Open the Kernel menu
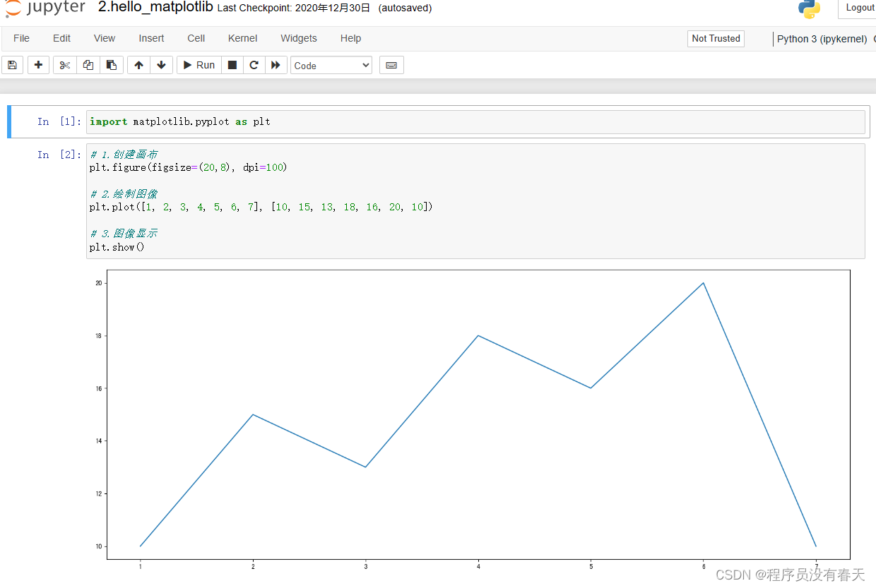The height and width of the screenshot is (588, 876). click(x=242, y=38)
